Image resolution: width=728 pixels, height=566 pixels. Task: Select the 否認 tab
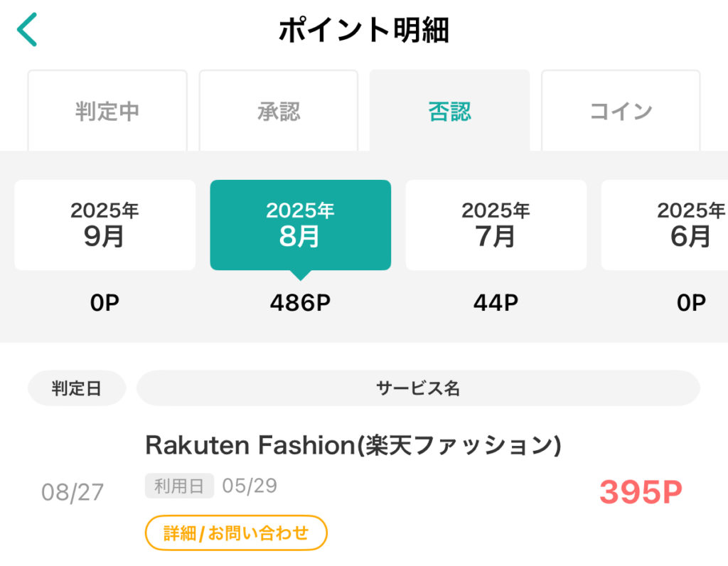[x=449, y=112]
